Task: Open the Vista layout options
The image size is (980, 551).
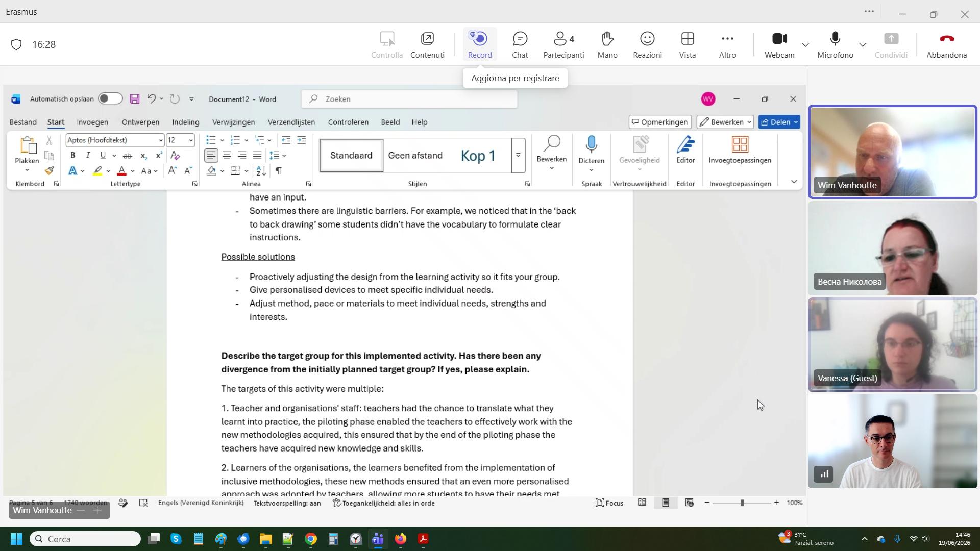Action: click(x=688, y=45)
